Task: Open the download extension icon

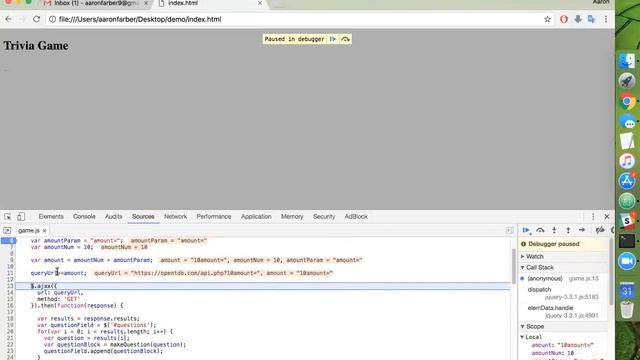Action: pyautogui.click(x=578, y=19)
